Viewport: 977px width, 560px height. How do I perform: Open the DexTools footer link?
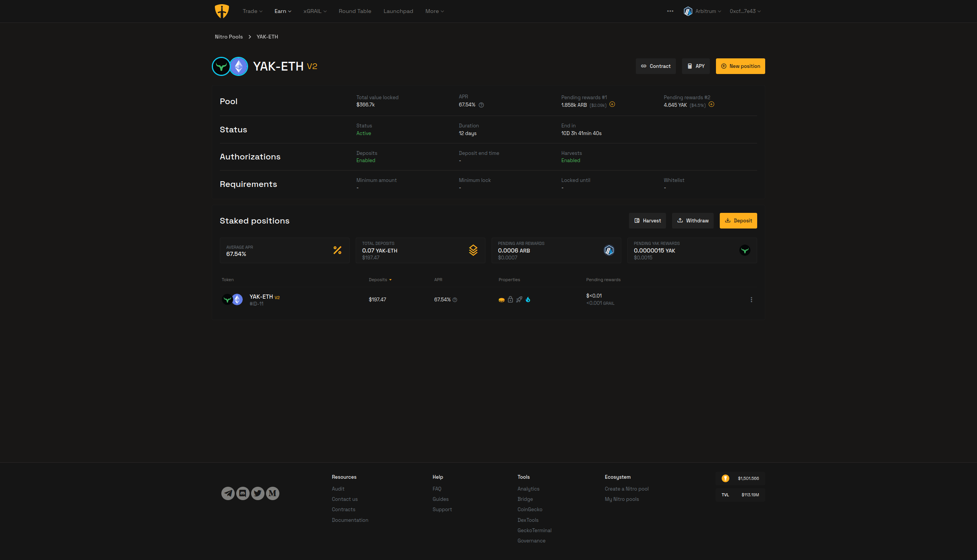(x=528, y=520)
